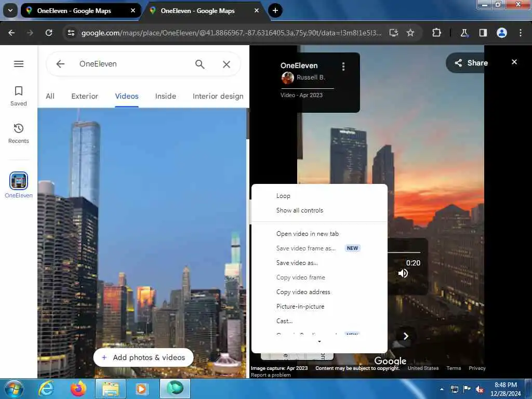This screenshot has width=532, height=399.
Task: Click Report a problem link
Action: (x=271, y=375)
